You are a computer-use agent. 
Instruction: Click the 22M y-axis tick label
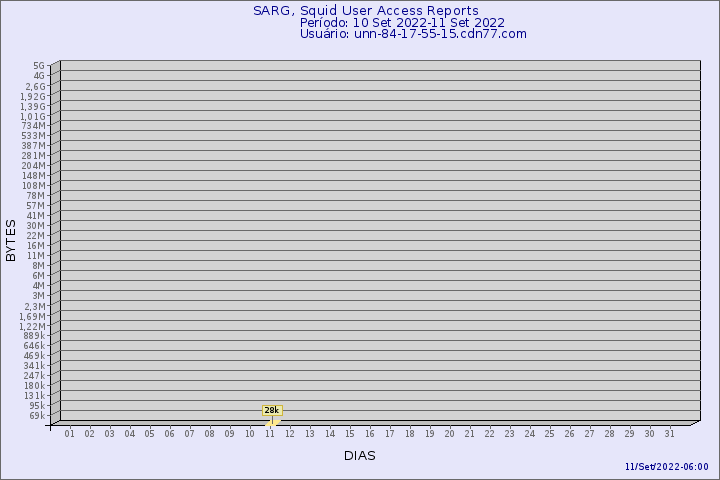point(36,236)
